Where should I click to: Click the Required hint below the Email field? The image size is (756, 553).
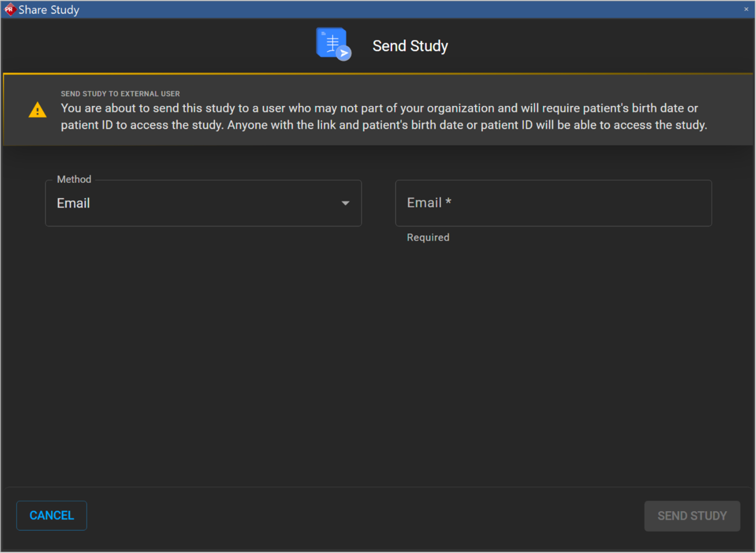pyautogui.click(x=428, y=237)
